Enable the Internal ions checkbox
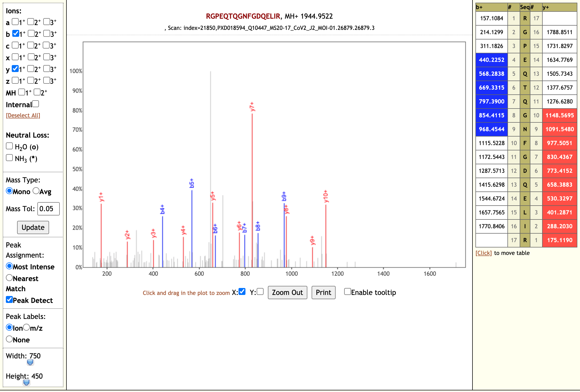Image resolution: width=580 pixels, height=392 pixels. click(x=36, y=104)
